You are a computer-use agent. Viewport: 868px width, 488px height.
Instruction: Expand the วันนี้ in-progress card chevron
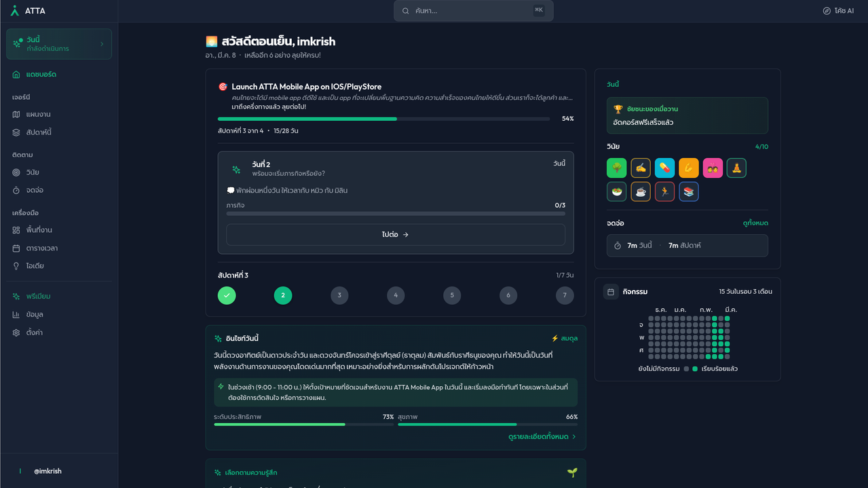click(102, 44)
